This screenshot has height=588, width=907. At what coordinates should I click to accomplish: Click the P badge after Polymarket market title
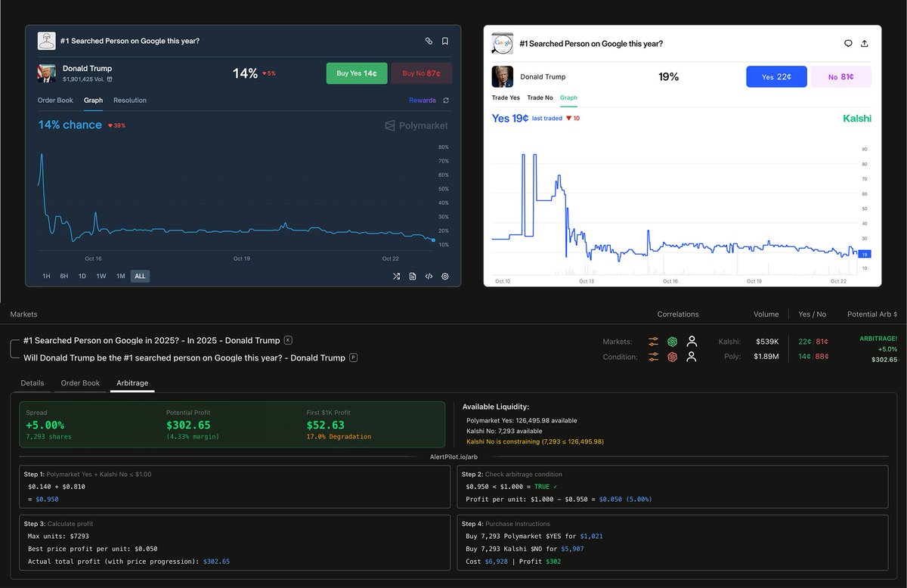pos(353,357)
